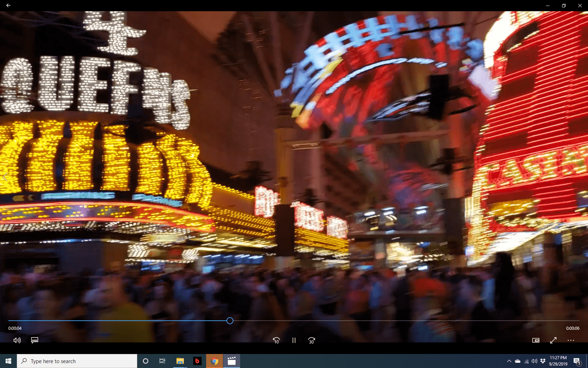Image resolution: width=588 pixels, height=368 pixels.
Task: Skip forward 30 seconds
Action: pyautogui.click(x=311, y=340)
